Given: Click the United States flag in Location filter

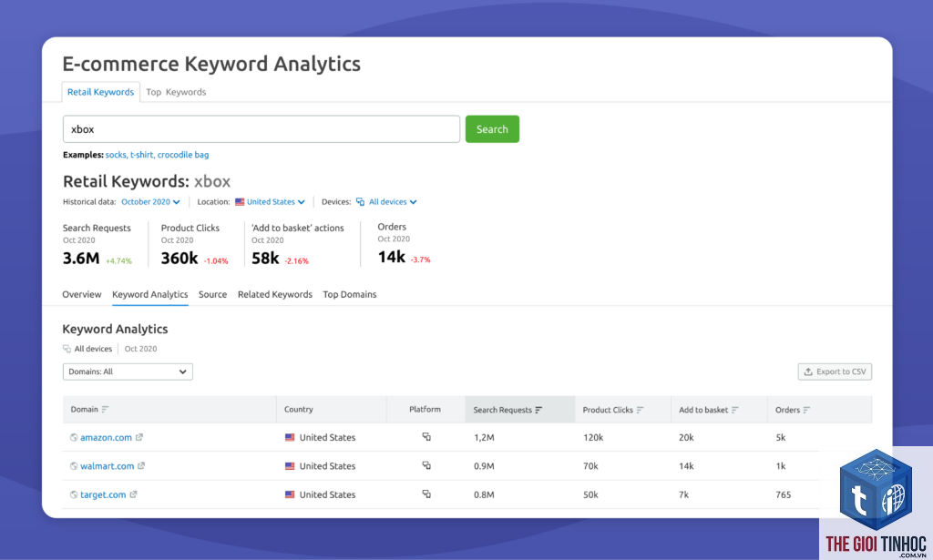Looking at the screenshot, I should click(x=240, y=201).
